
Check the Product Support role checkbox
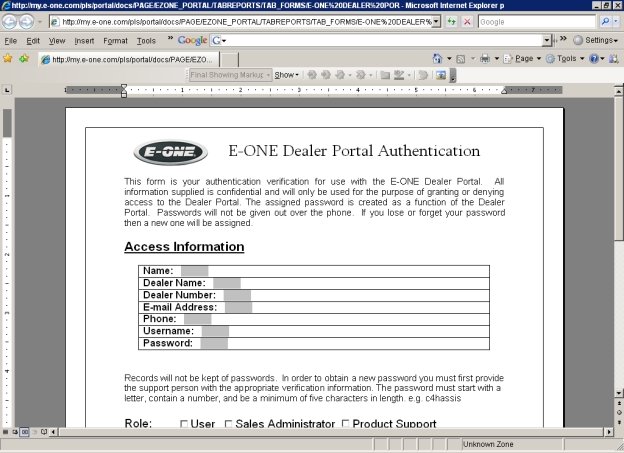(x=345, y=424)
